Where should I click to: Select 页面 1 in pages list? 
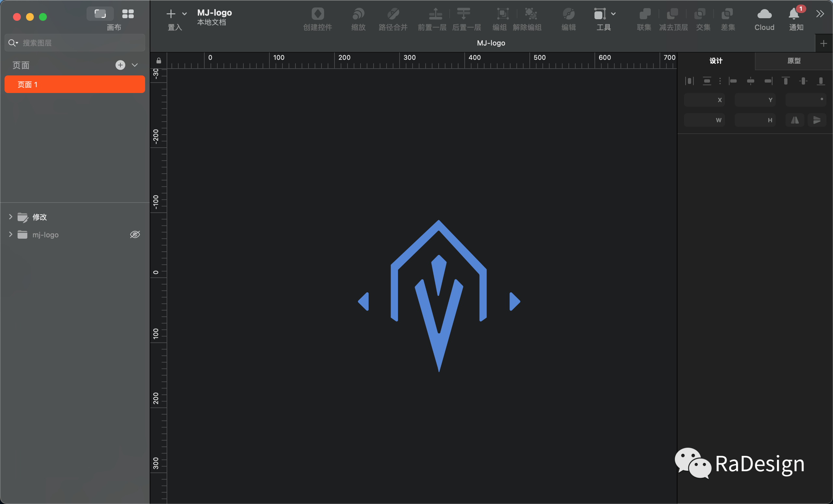click(x=75, y=84)
